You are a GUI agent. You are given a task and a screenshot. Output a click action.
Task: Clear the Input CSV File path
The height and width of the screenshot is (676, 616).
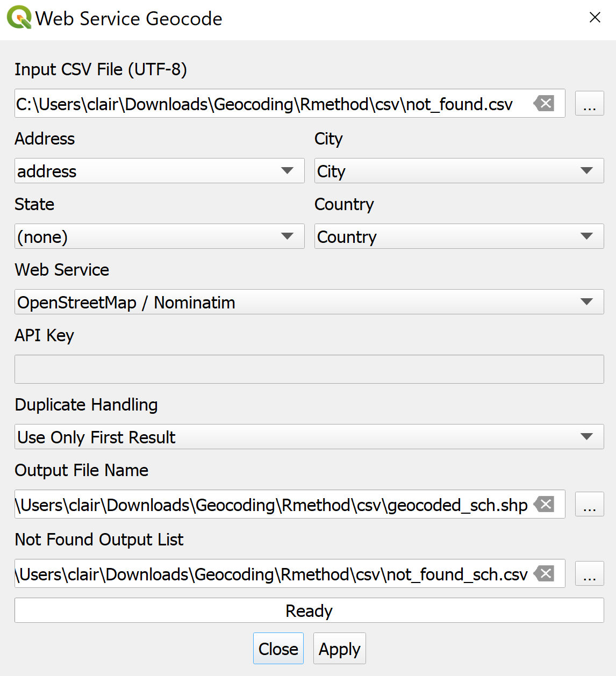point(545,103)
